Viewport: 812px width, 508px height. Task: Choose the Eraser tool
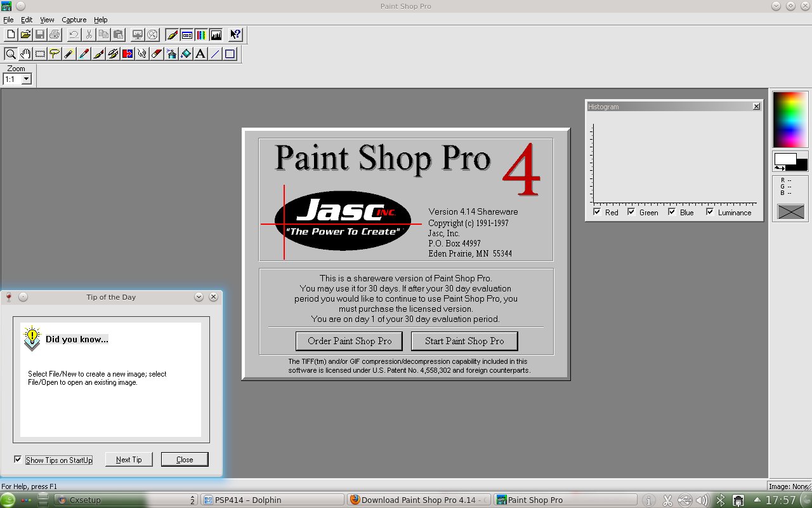point(157,54)
